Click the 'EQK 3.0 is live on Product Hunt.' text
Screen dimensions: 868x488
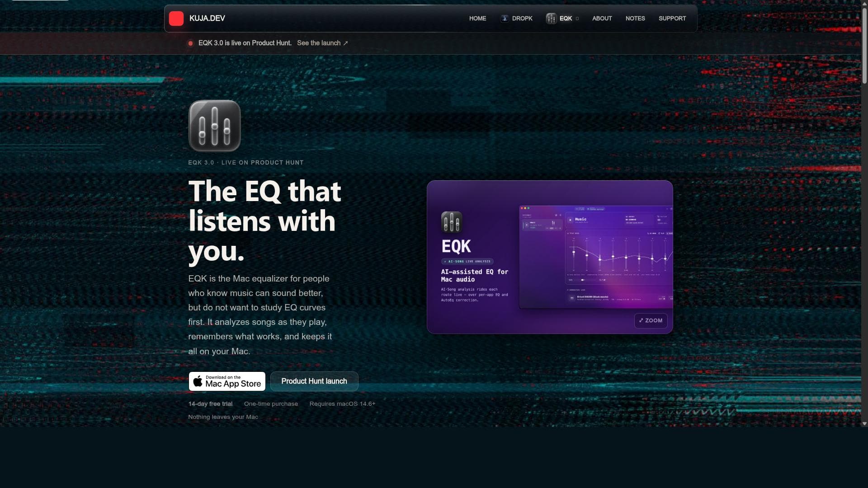coord(245,43)
